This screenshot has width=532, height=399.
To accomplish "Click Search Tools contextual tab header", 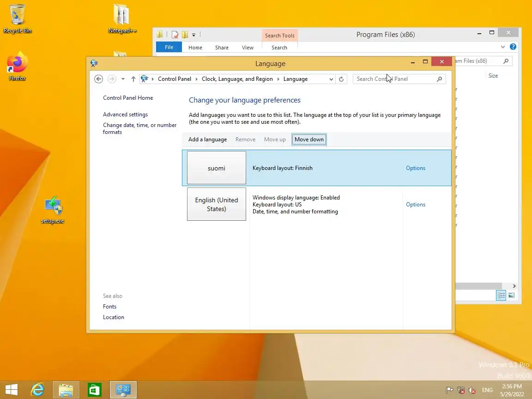I will 279,36.
